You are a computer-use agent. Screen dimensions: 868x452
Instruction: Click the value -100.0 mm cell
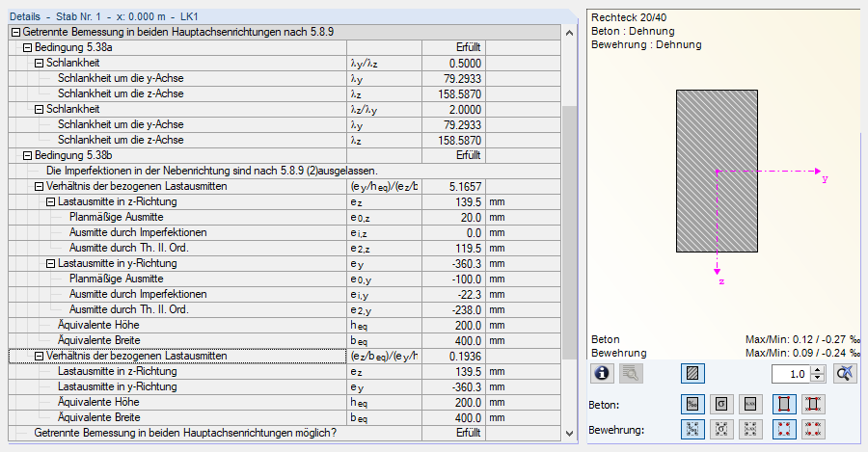pos(453,279)
